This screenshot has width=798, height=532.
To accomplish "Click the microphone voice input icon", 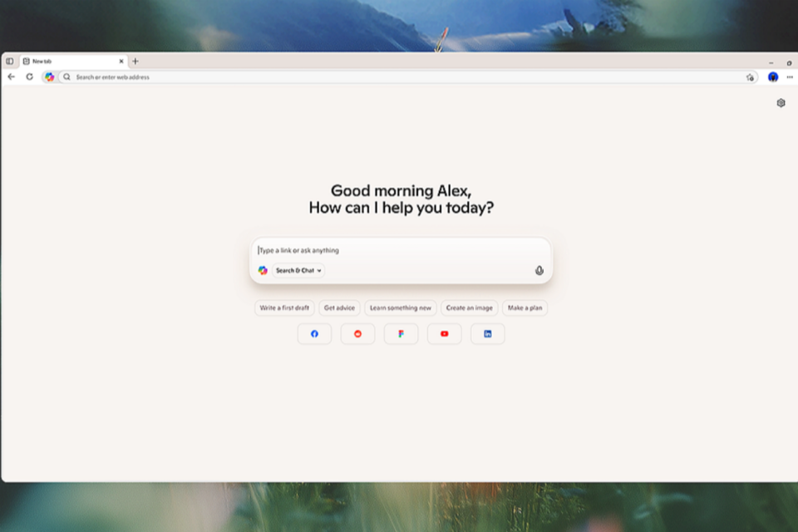I will point(539,270).
